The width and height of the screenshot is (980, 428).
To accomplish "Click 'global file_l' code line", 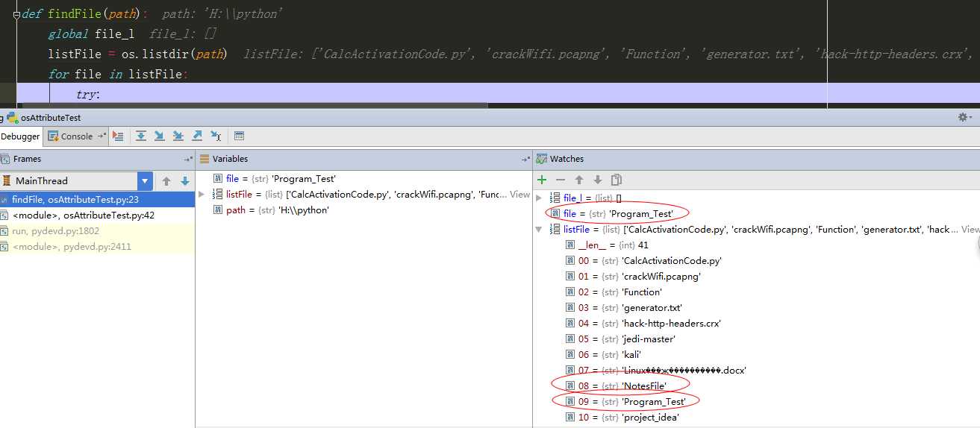I will point(91,34).
